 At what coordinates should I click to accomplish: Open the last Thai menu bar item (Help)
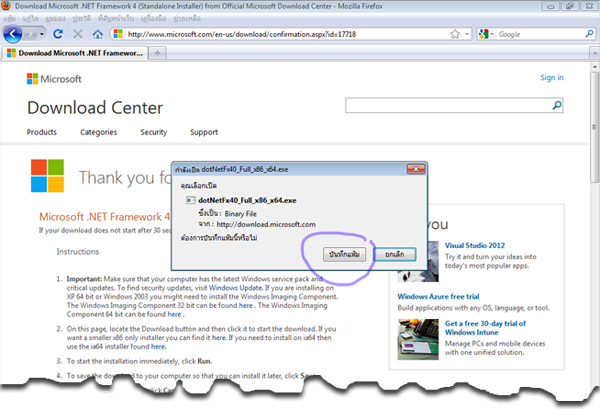187,18
